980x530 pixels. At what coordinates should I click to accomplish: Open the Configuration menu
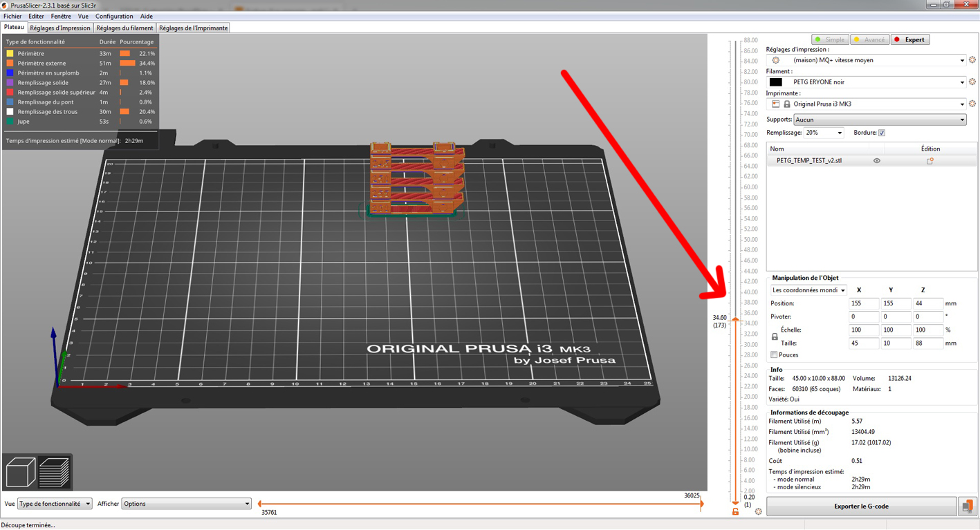(114, 16)
